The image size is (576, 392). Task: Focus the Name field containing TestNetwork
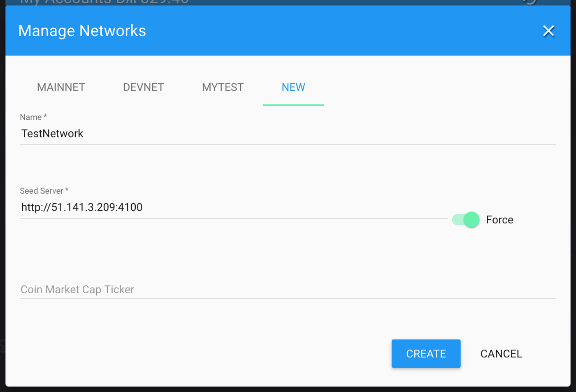288,134
